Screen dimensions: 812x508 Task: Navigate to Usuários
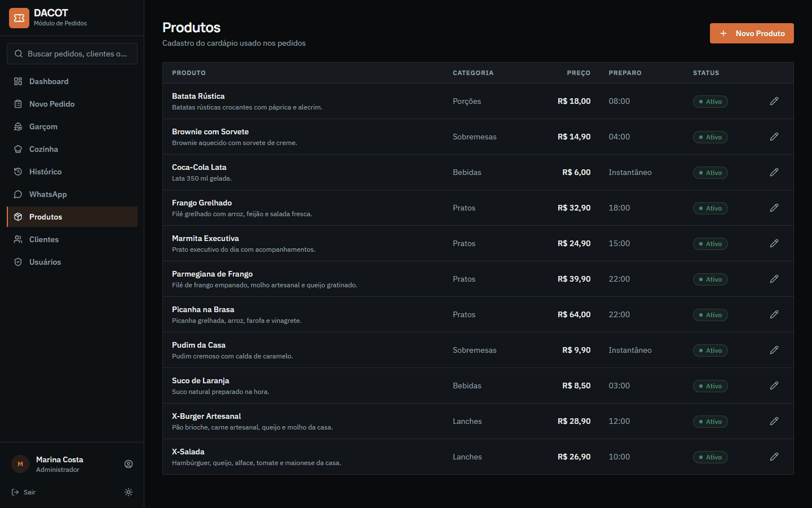72,262
